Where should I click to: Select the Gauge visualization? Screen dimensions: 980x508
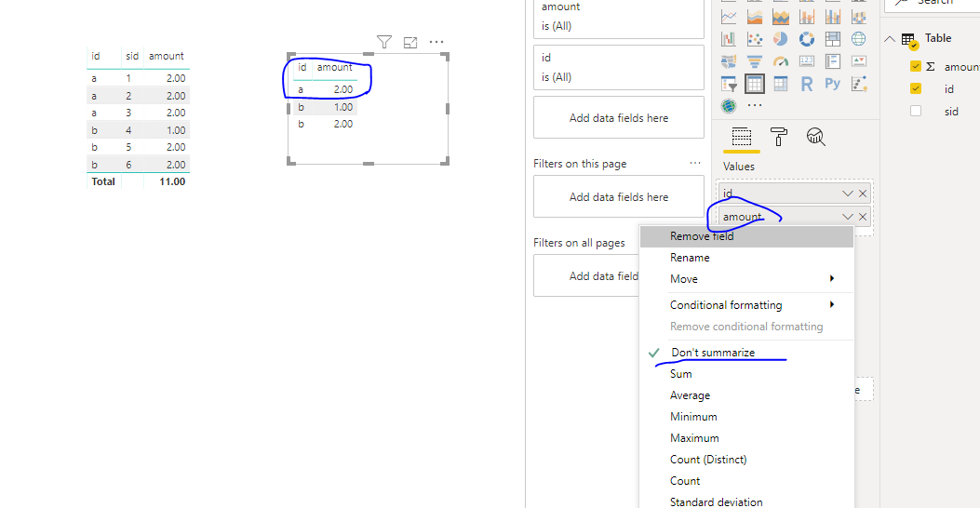pos(781,61)
